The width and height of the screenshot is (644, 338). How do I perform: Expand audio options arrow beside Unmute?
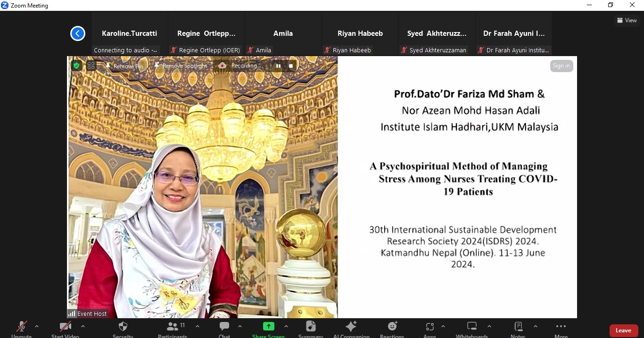pyautogui.click(x=37, y=326)
